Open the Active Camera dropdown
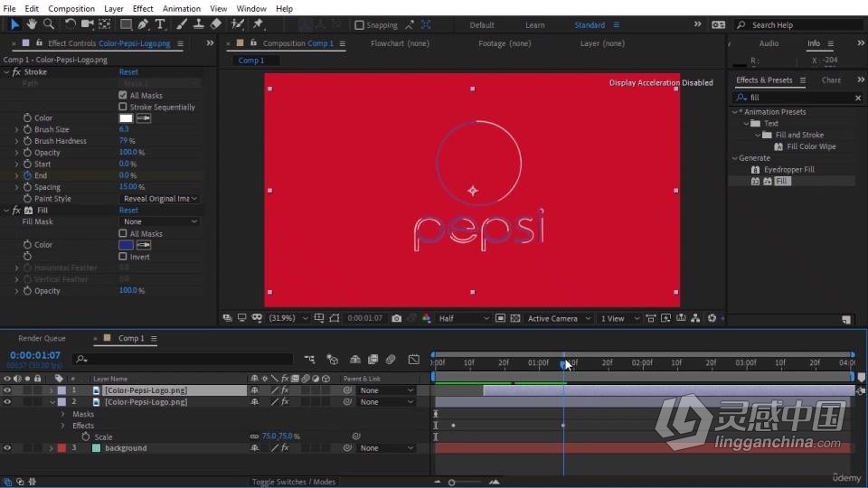868x488 pixels. click(x=559, y=319)
